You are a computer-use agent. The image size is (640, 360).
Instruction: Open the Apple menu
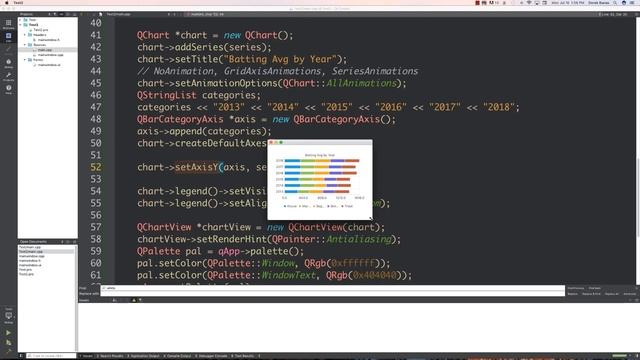click(x=7, y=3)
